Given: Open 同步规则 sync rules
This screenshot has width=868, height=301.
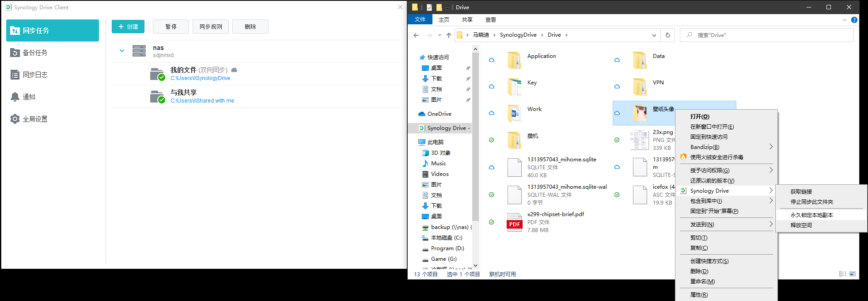Looking at the screenshot, I should pos(211,27).
